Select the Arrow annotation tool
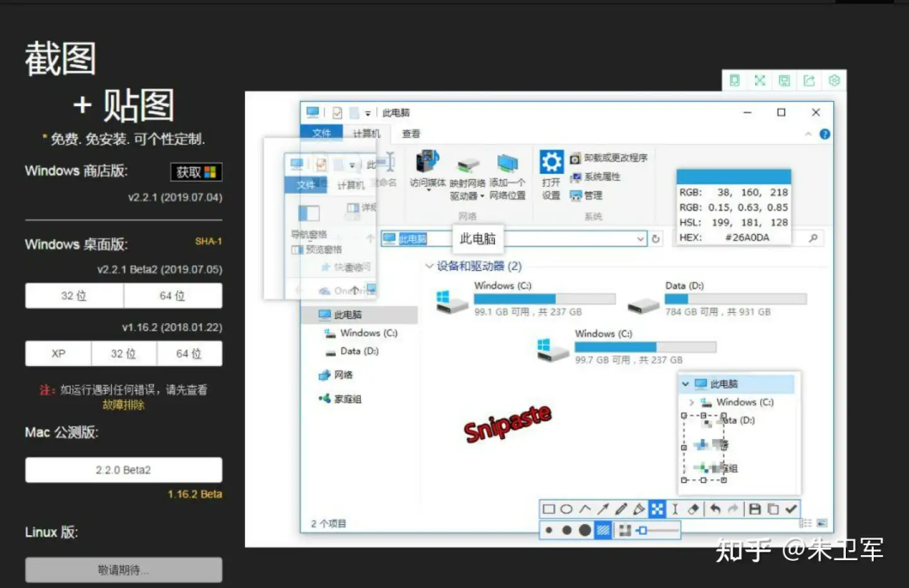Image resolution: width=909 pixels, height=588 pixels. click(604, 509)
